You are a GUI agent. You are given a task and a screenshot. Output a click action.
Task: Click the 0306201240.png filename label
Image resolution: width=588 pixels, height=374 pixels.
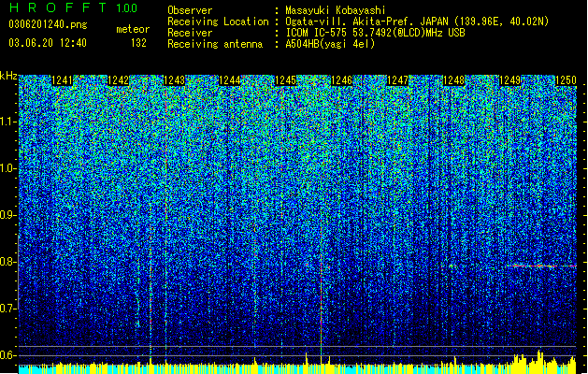48,24
